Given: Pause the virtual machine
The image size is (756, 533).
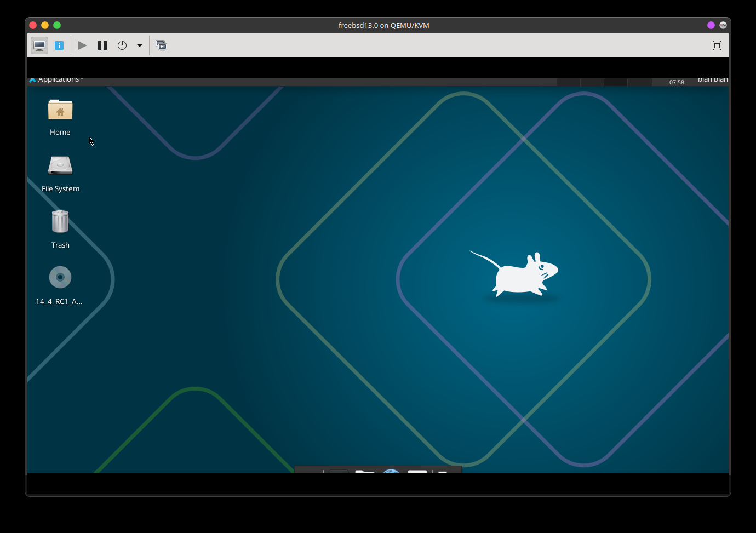Looking at the screenshot, I should tap(102, 45).
